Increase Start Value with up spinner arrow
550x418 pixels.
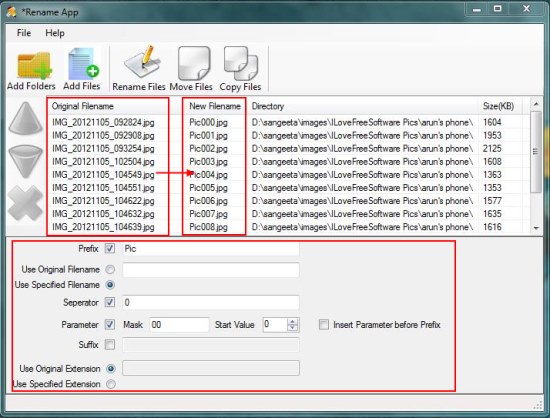[x=292, y=322]
